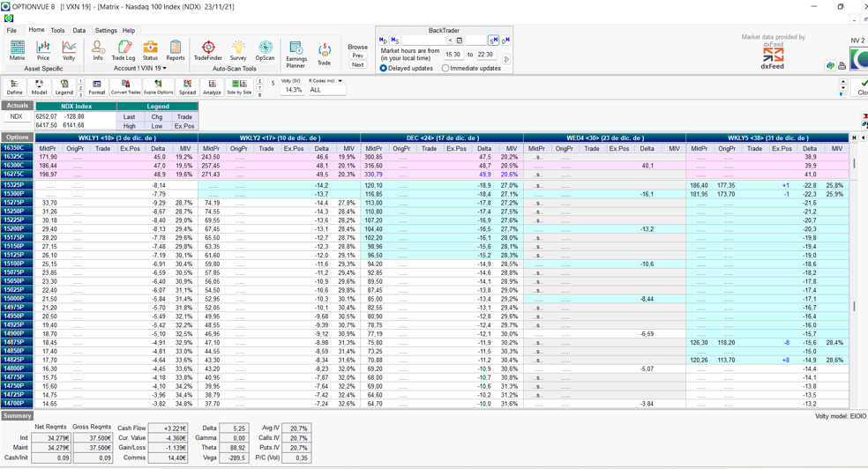The image size is (868, 469).
Task: Open the Matrix view icon
Action: 17,50
